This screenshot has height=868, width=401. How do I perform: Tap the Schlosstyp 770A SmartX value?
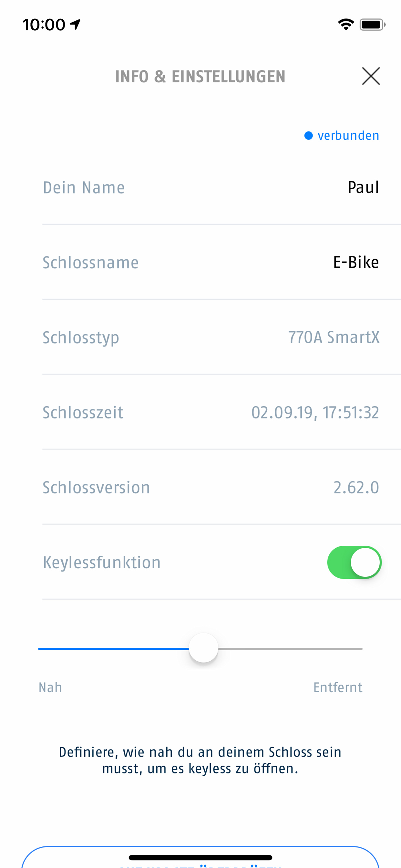pyautogui.click(x=334, y=337)
